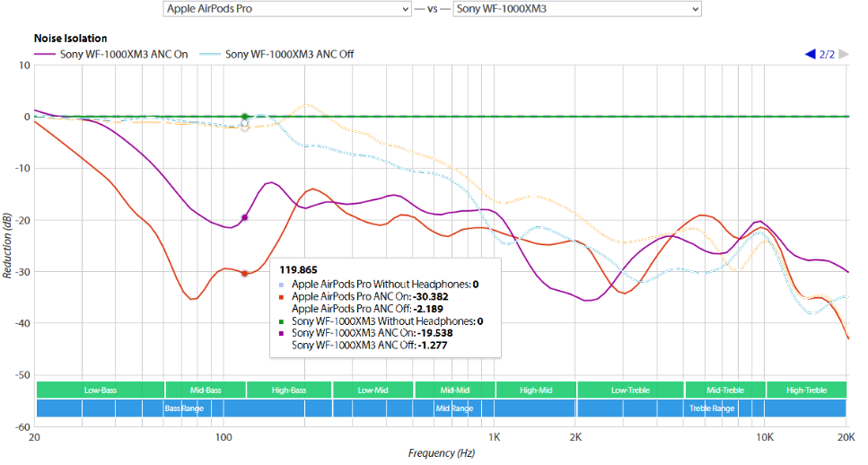The image size is (868, 465).
Task: Select the Low-Bass frequency band
Action: point(101,390)
